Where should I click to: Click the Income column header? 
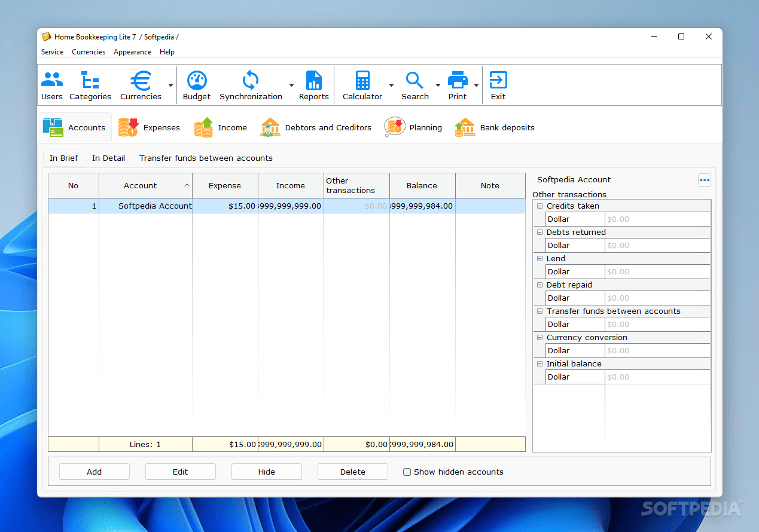pyautogui.click(x=291, y=185)
